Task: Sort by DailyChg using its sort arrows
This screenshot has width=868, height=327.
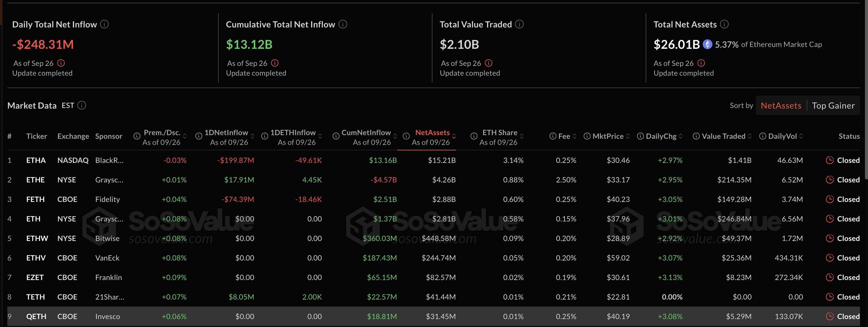Action: (681, 136)
